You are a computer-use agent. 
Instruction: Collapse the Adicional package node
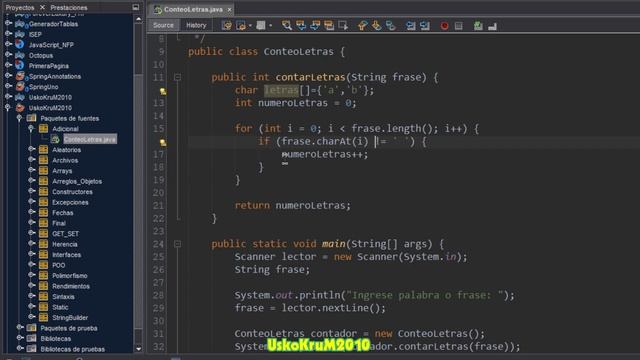tap(31, 129)
